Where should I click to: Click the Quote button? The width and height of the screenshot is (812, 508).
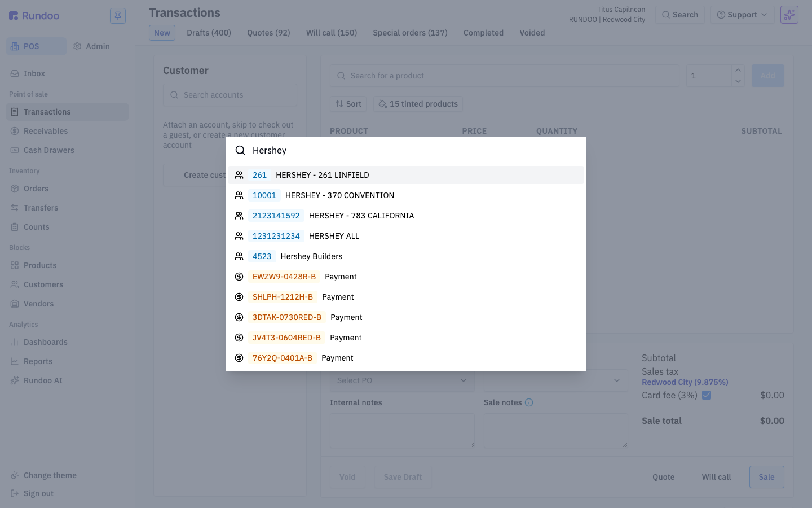pyautogui.click(x=663, y=477)
